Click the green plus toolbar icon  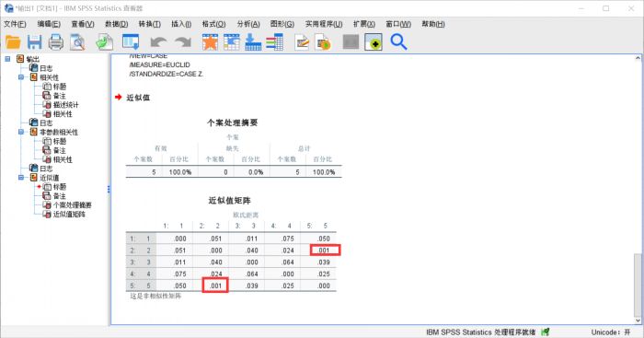374,42
